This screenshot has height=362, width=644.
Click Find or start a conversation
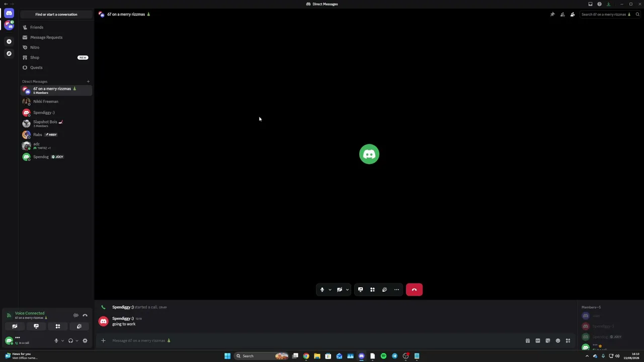pyautogui.click(x=56, y=15)
